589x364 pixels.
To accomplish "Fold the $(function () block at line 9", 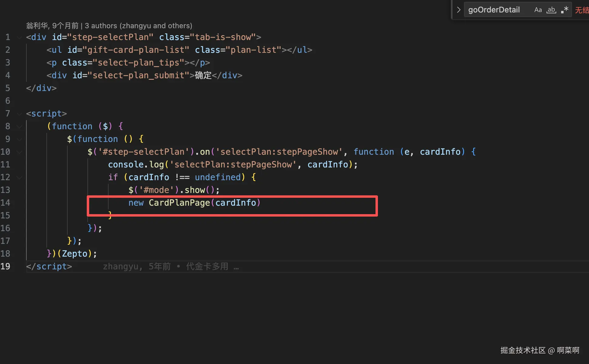I will pos(19,139).
